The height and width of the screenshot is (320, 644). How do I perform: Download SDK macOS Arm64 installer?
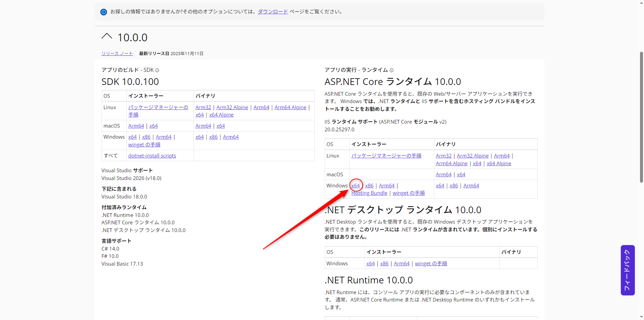point(136,126)
